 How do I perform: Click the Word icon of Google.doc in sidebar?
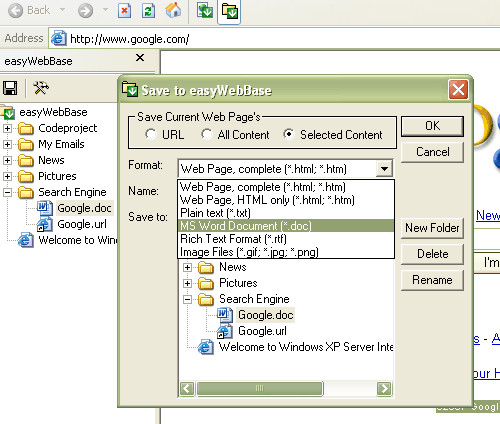pos(44,208)
